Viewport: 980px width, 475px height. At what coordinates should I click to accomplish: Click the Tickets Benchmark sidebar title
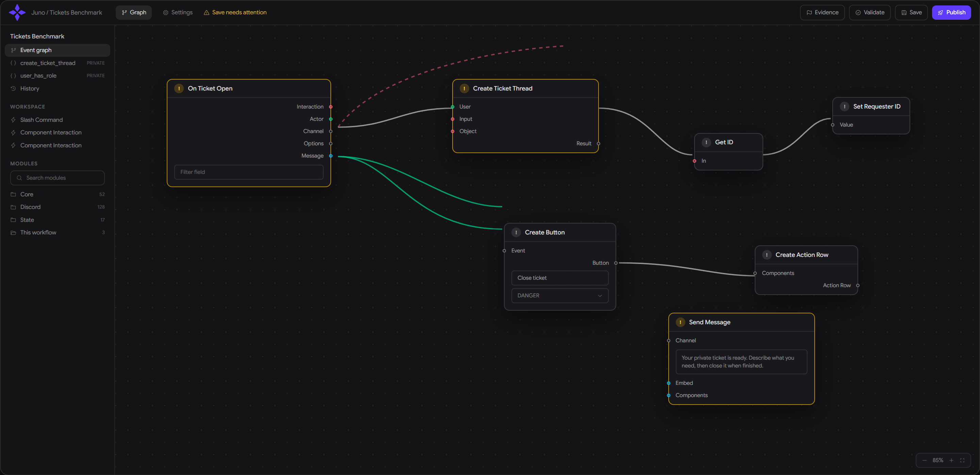pos(37,36)
